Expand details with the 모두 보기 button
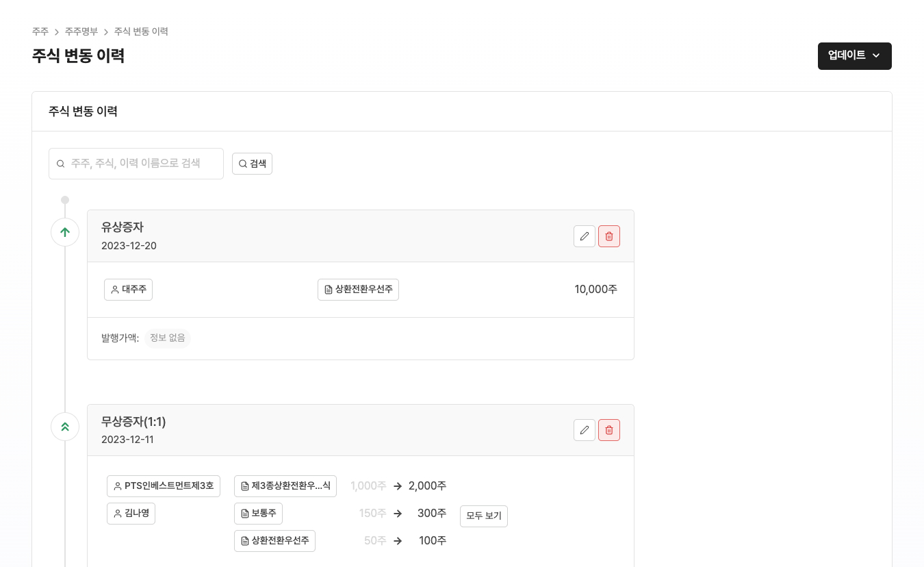 click(x=483, y=516)
